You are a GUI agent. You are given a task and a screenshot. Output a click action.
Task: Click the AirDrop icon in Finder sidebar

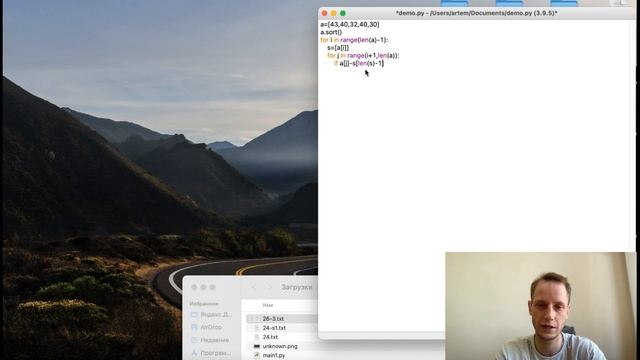pyautogui.click(x=194, y=327)
